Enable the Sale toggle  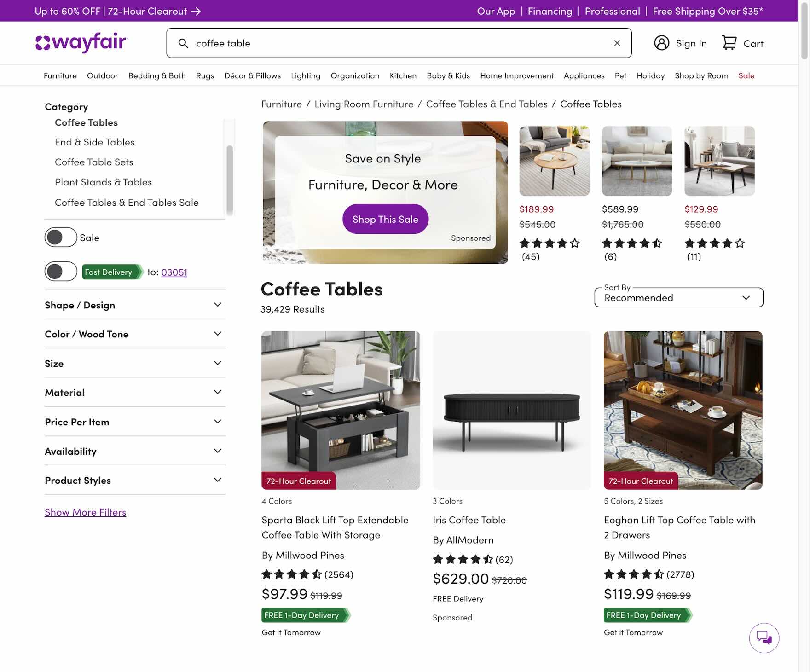click(61, 238)
